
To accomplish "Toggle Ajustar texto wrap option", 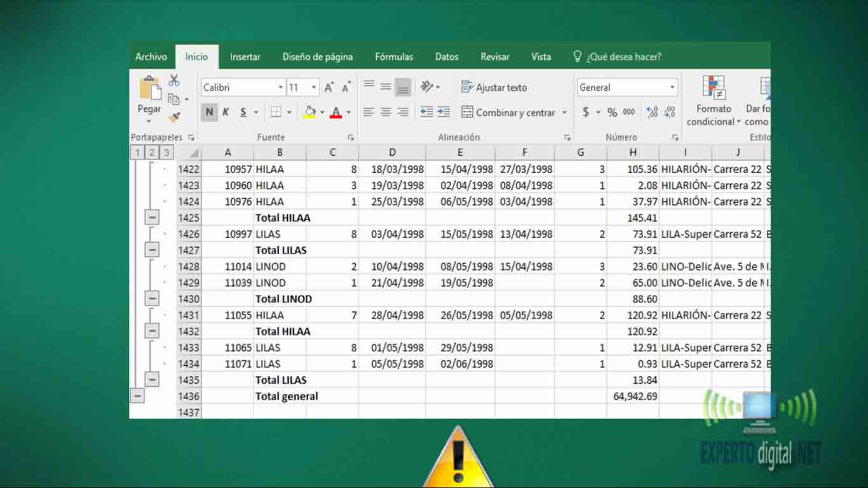I will pos(494,88).
